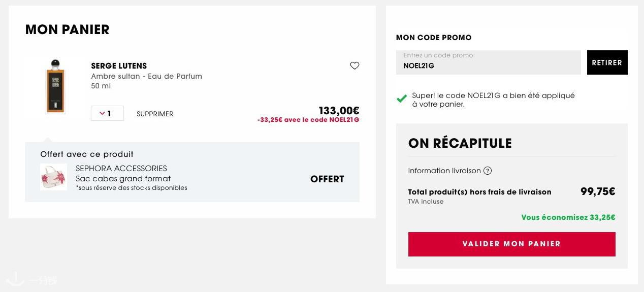Click SUPPRIMER to remove the item
The image size is (644, 292).
155,114
